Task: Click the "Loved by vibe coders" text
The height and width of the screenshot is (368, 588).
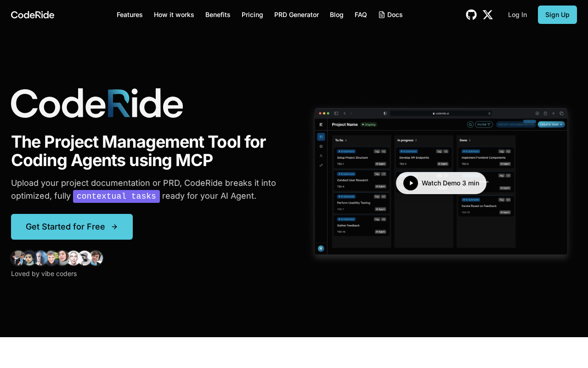Action: pyautogui.click(x=44, y=274)
